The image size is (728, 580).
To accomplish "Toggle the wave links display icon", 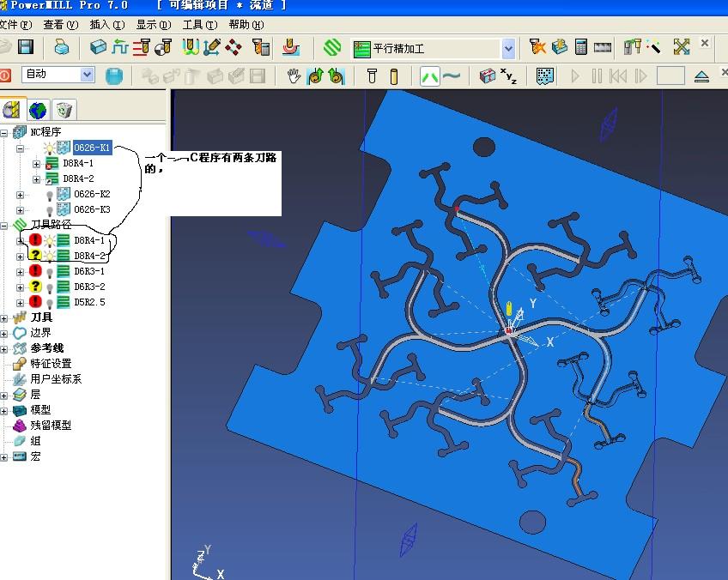I will (451, 76).
